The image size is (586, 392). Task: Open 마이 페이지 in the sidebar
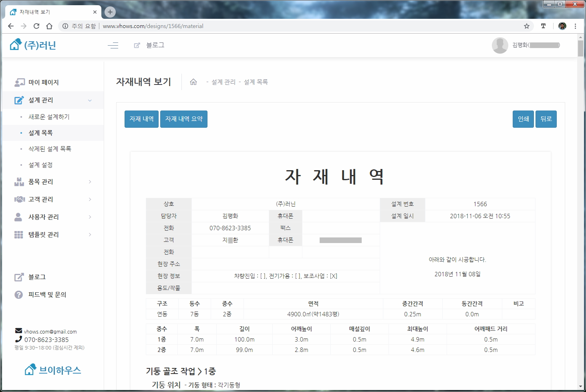point(43,82)
